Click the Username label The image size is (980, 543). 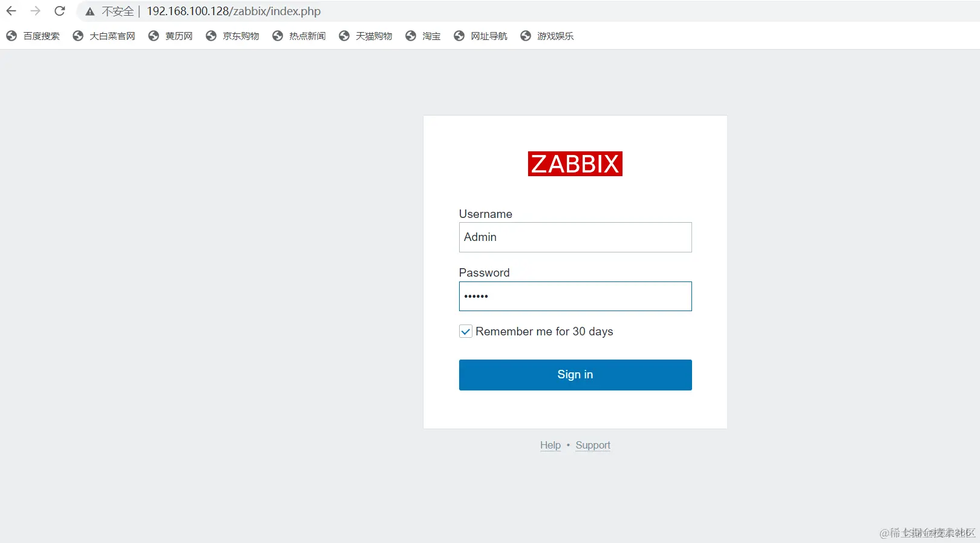click(x=486, y=214)
